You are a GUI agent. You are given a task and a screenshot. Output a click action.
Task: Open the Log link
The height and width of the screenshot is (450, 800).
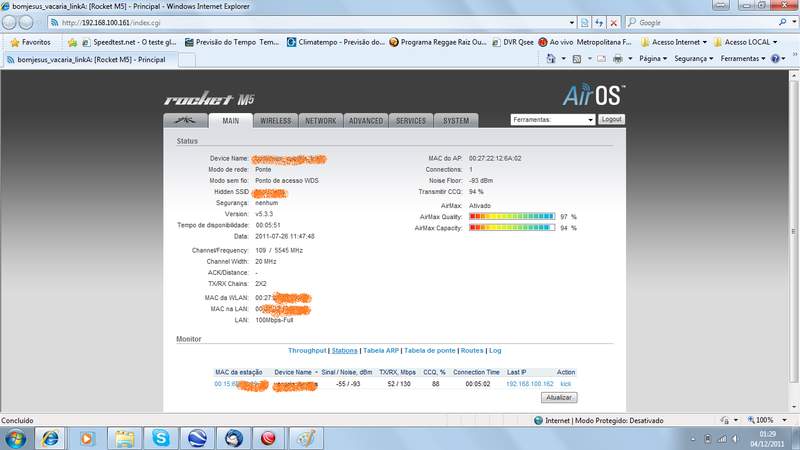click(x=495, y=351)
